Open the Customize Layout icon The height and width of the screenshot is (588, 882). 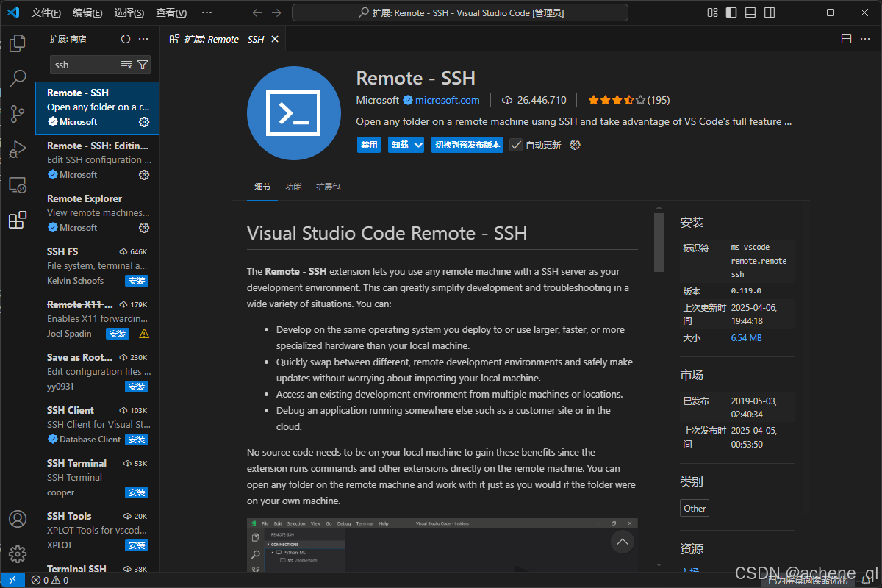712,12
